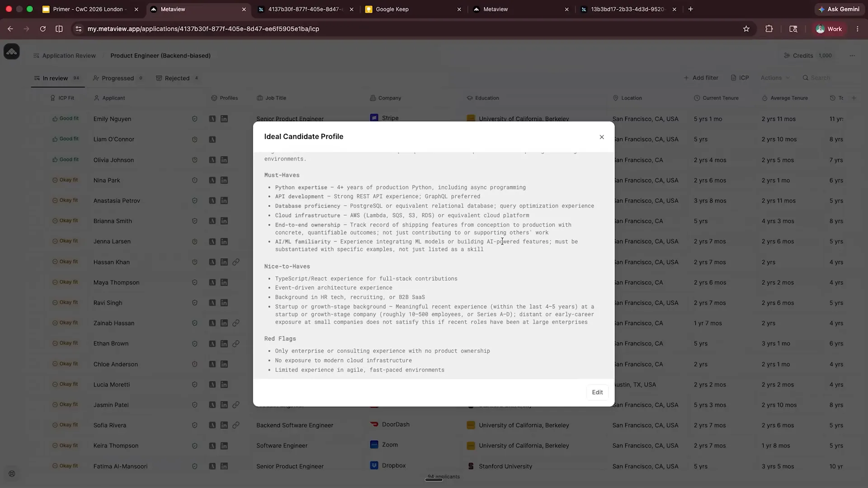The height and width of the screenshot is (488, 868).
Task: Open the ICP button in toolbar
Action: click(740, 78)
